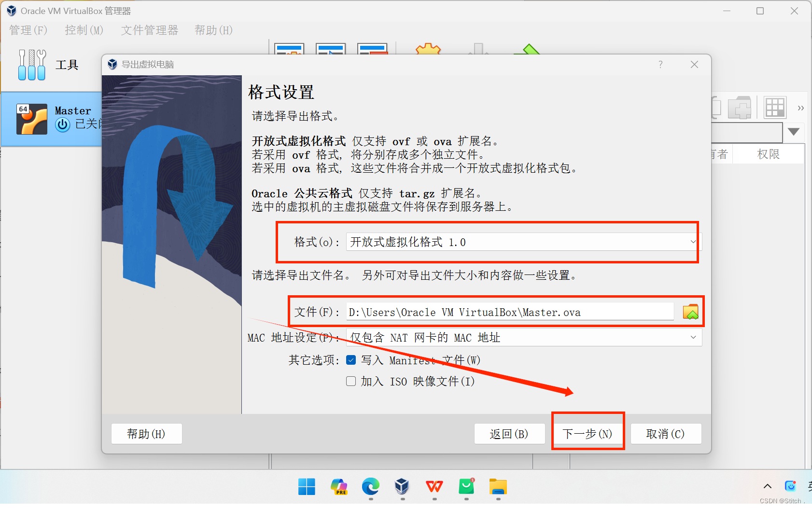Click the folder-with-plus icon in the manager's right panel
Image resolution: width=812 pixels, height=508 pixels.
(x=740, y=107)
